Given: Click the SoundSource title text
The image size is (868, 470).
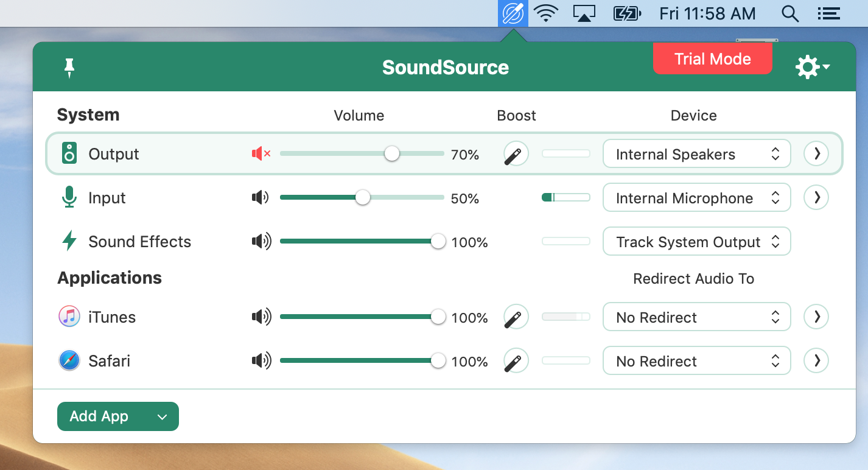Looking at the screenshot, I should [x=446, y=67].
